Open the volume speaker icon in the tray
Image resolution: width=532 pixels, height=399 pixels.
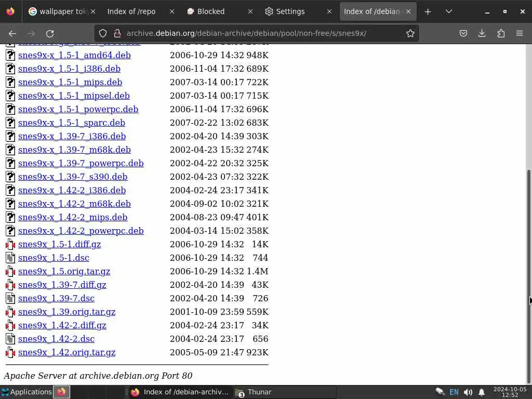tap(468, 392)
